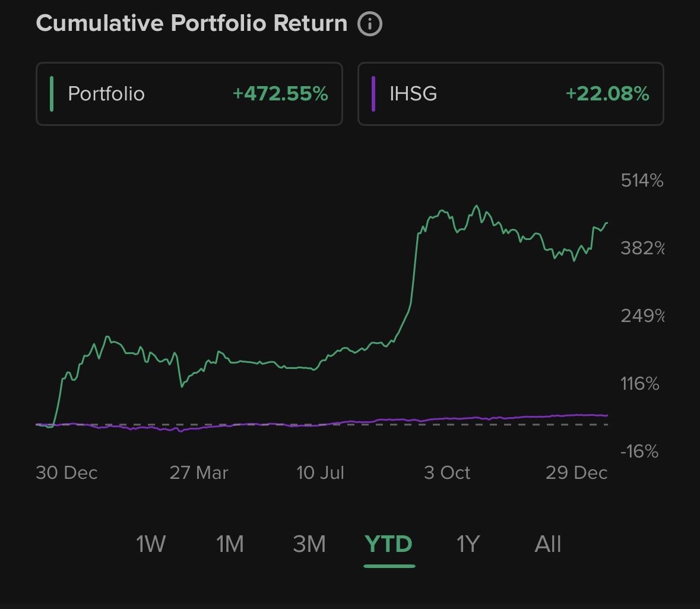Tap the +22.08% IHSG return value
This screenshot has height=609, width=700.
click(x=607, y=94)
